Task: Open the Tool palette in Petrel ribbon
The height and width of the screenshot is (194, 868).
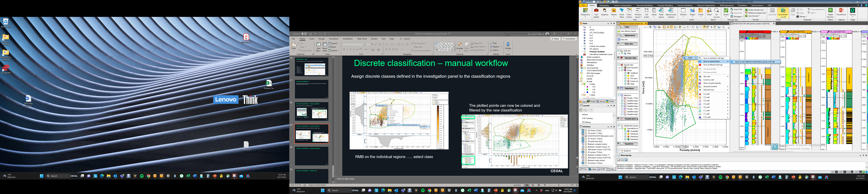Action: point(596,13)
